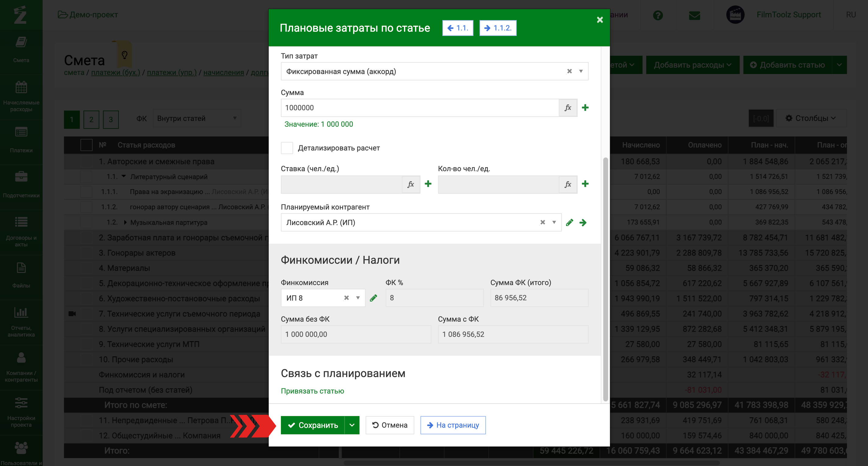This screenshot has height=466, width=868.
Task: Clear the ИП 8 финкомиссия selection
Action: point(346,298)
